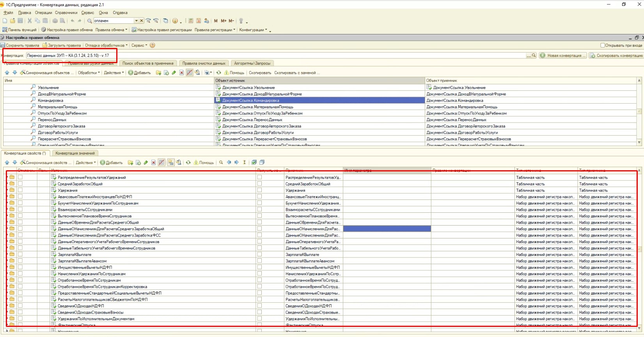
Task: Click 'Синхронизация объектов' button
Action: click(47, 72)
